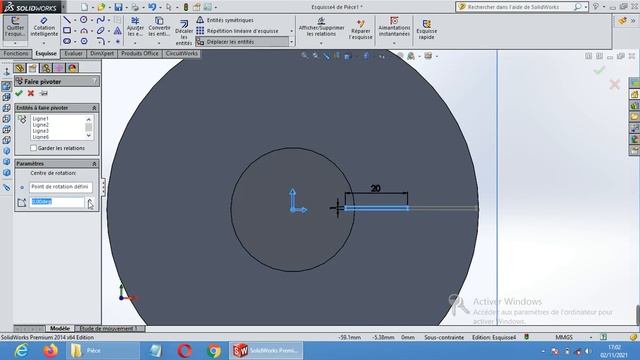
Task: Switch to Produits Office tab
Action: pos(140,53)
